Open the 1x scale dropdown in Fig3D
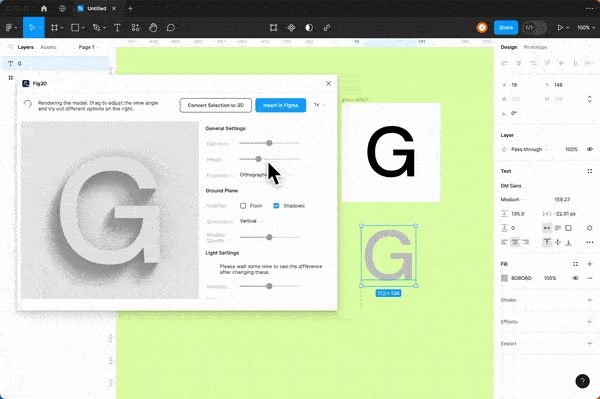Viewport: 600px width, 399px height. click(320, 105)
